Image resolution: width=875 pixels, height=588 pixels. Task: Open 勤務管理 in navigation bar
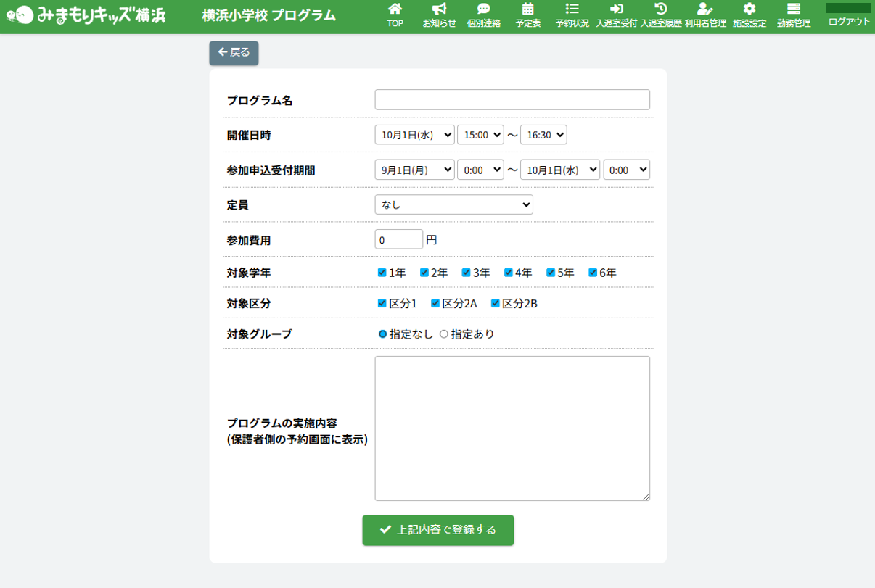(793, 16)
